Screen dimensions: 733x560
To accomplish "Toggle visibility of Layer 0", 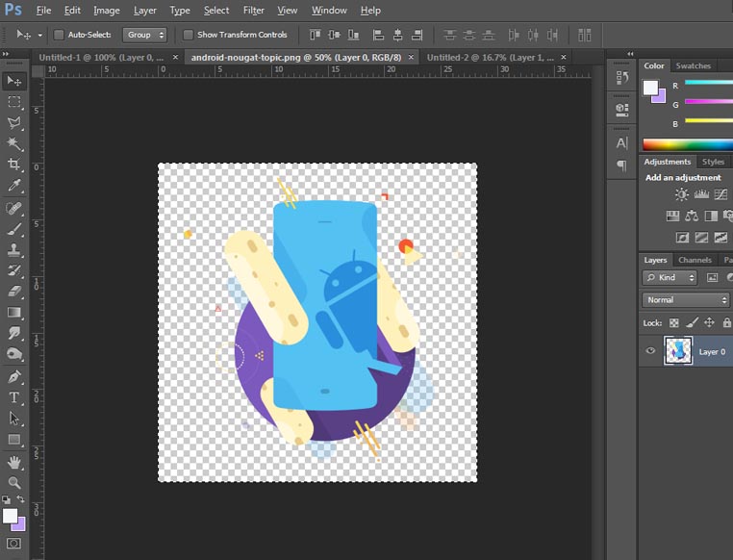I will pos(650,350).
